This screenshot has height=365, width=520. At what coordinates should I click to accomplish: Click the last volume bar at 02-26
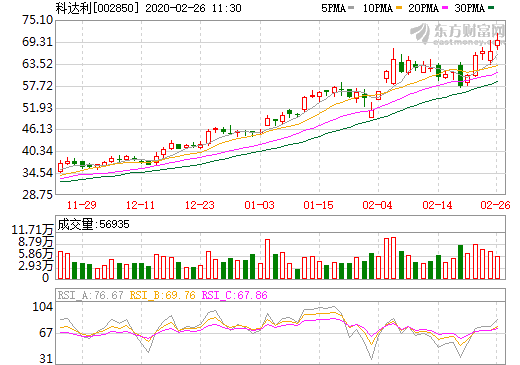point(497,267)
